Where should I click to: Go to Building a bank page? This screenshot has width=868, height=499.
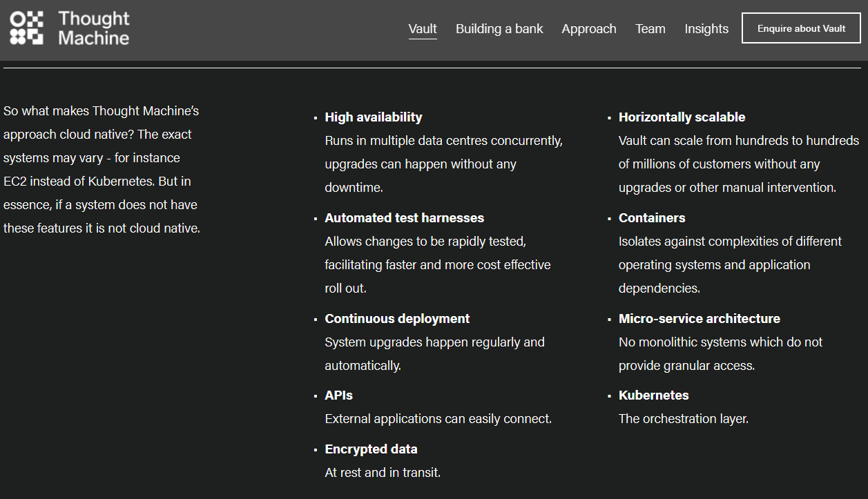coord(499,29)
